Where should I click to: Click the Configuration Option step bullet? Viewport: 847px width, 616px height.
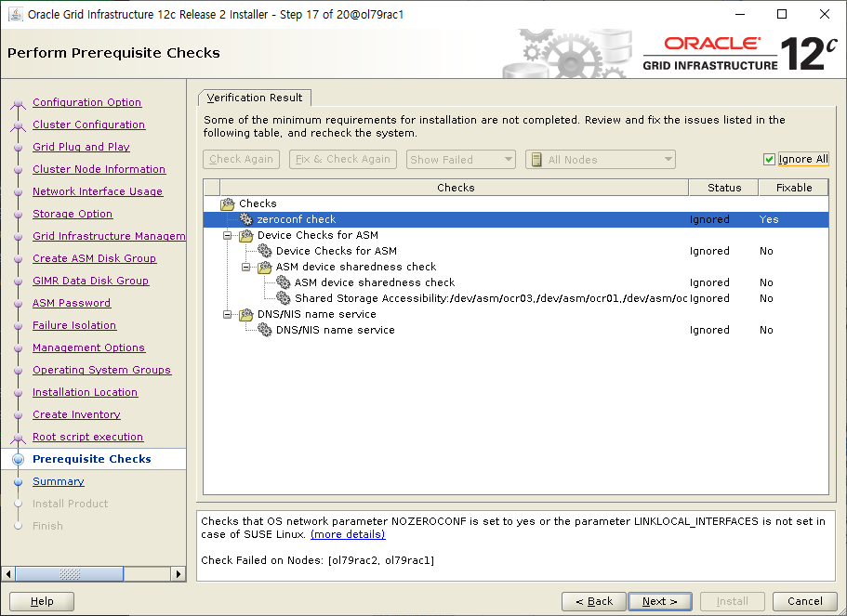[19, 102]
